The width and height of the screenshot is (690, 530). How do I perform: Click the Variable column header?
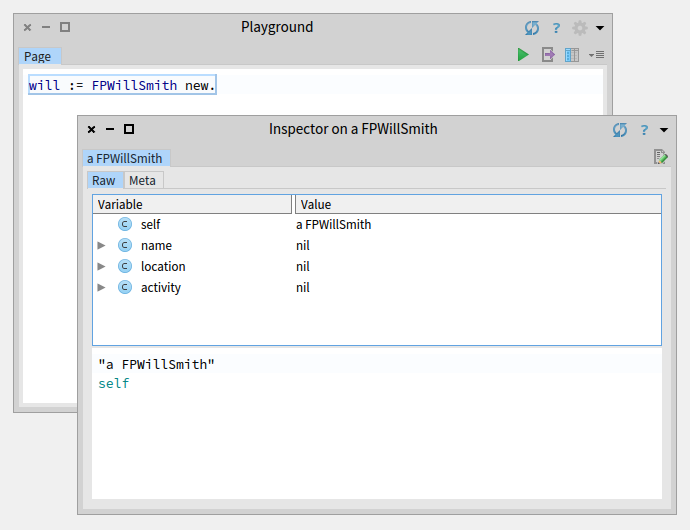tap(192, 205)
